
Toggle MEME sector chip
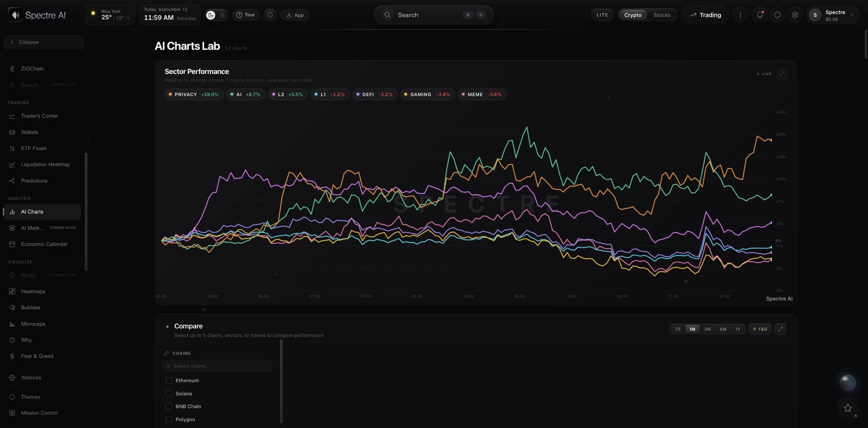tap(482, 95)
